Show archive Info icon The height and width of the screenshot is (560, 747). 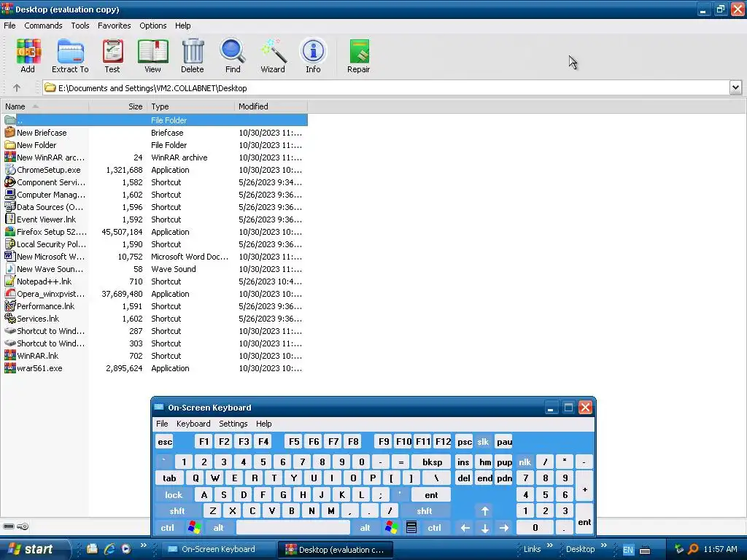pyautogui.click(x=313, y=52)
